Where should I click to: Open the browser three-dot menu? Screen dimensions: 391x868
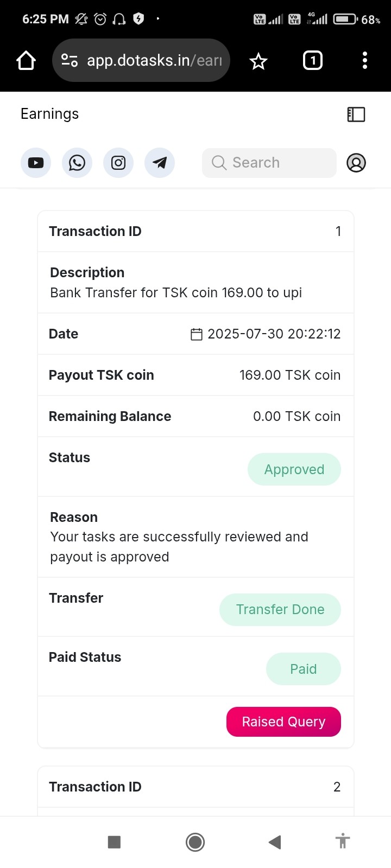[365, 60]
